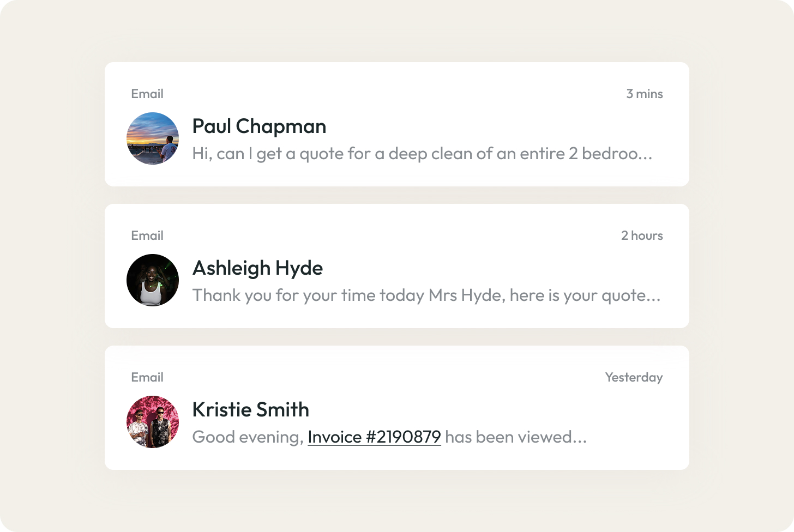
Task: Select the Email label on Paul Chapman's message
Action: click(x=147, y=94)
